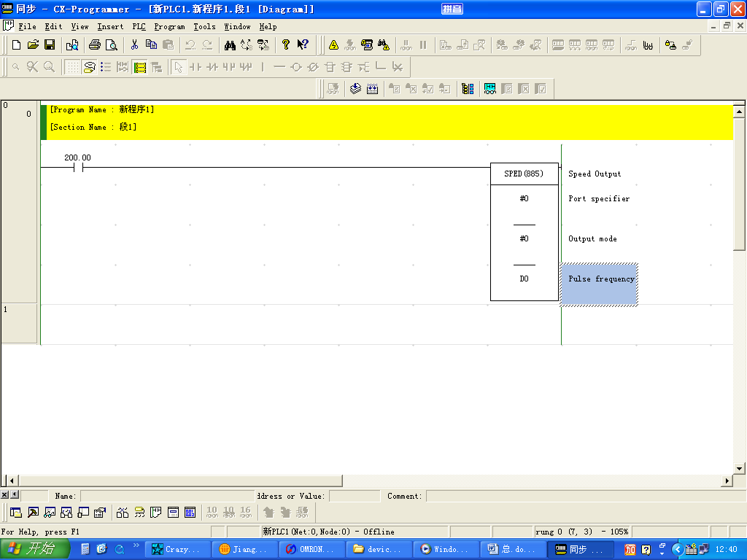Image resolution: width=747 pixels, height=560 pixels.
Task: Click vertical scrollbar down arrow
Action: 739,468
